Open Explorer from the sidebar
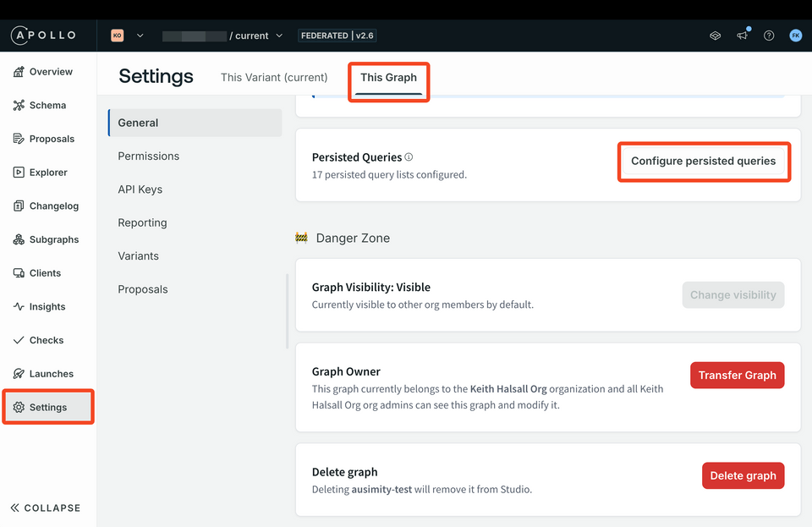 (x=48, y=173)
